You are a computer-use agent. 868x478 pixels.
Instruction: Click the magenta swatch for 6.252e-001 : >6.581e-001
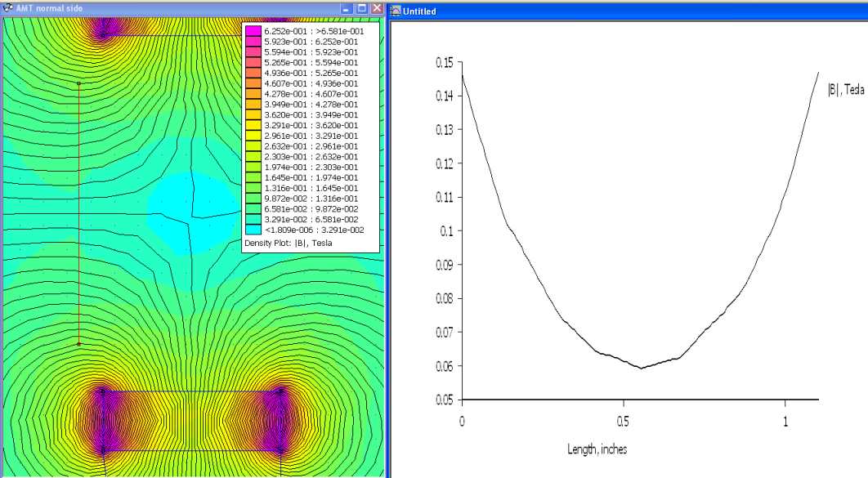click(253, 31)
